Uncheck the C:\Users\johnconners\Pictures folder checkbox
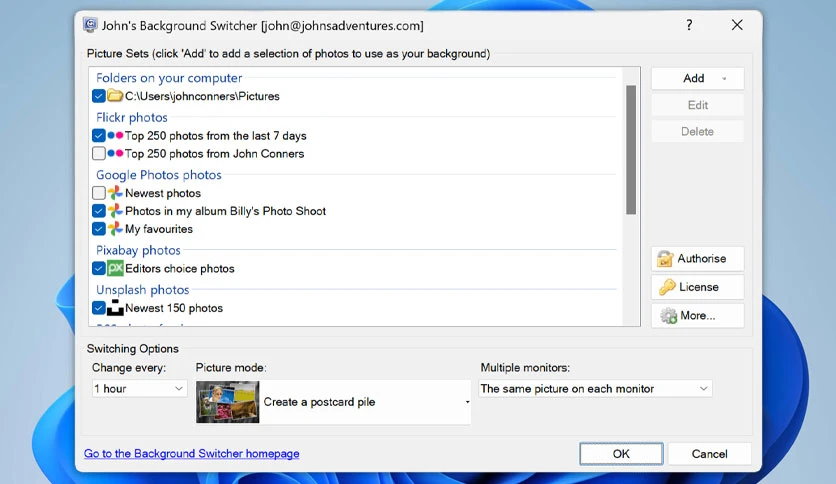This screenshot has width=836, height=484. [99, 96]
